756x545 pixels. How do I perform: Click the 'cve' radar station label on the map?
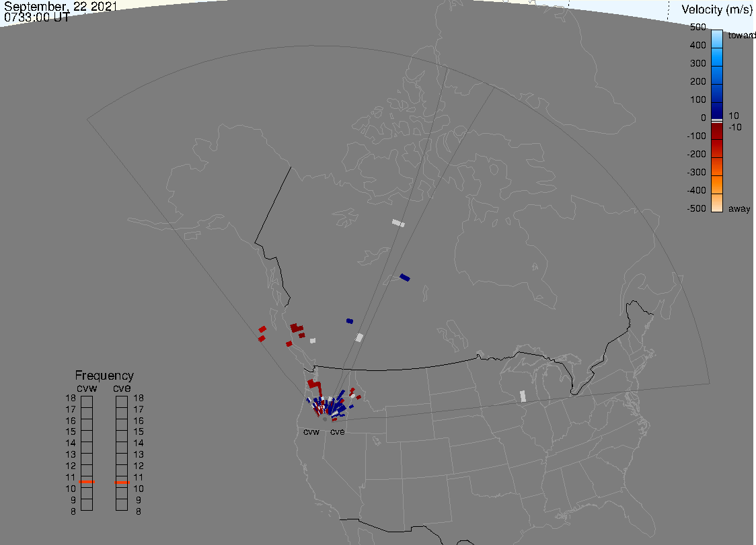[338, 431]
